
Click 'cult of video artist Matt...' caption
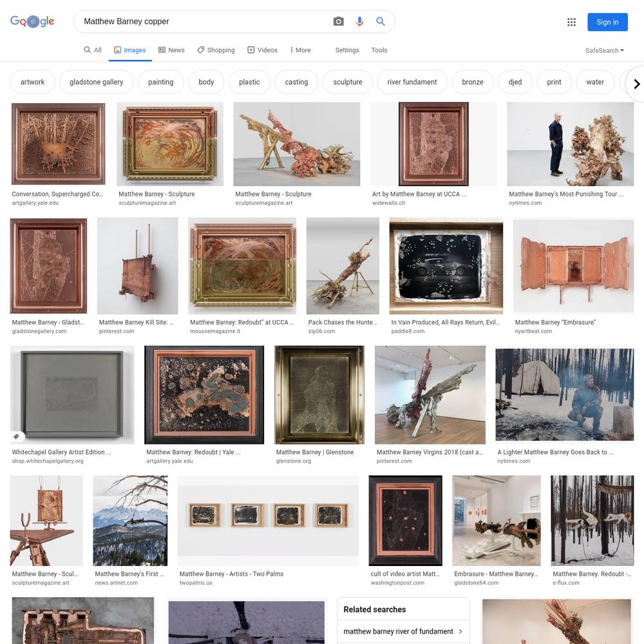point(405,574)
